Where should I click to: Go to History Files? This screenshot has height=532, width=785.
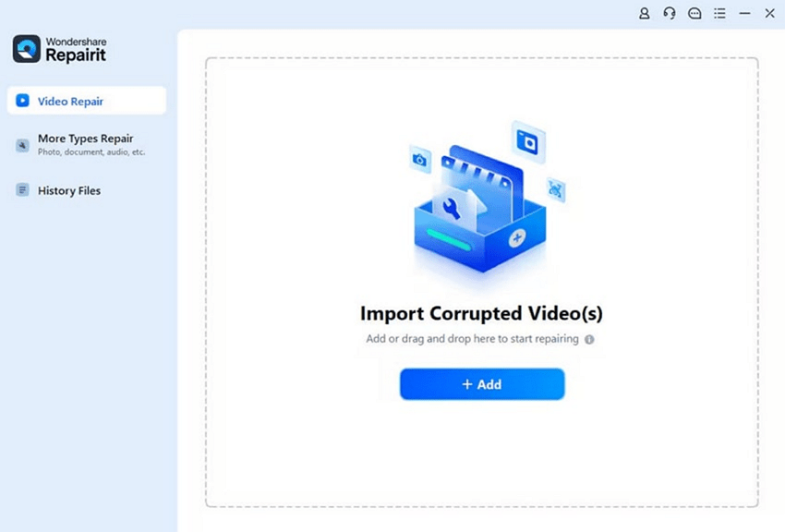69,190
